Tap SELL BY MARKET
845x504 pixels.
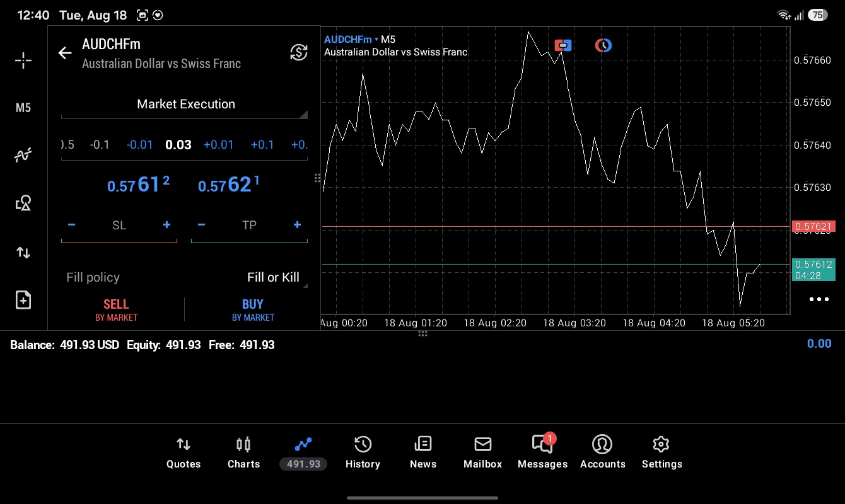click(x=116, y=310)
